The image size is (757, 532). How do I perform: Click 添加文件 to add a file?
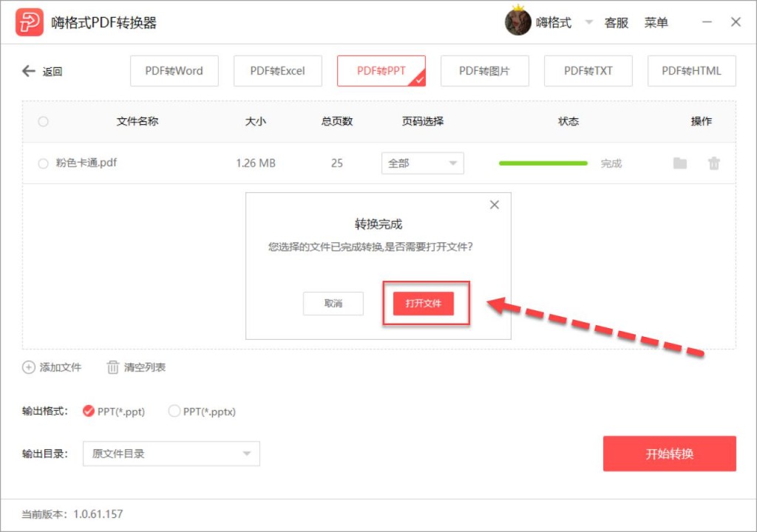[x=61, y=367]
